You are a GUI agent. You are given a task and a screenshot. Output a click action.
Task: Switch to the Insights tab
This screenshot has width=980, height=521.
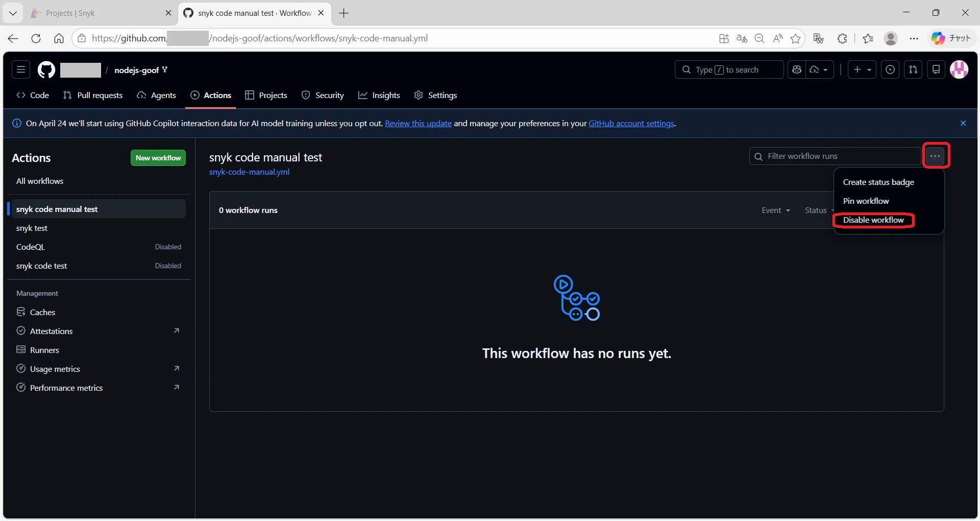point(379,95)
